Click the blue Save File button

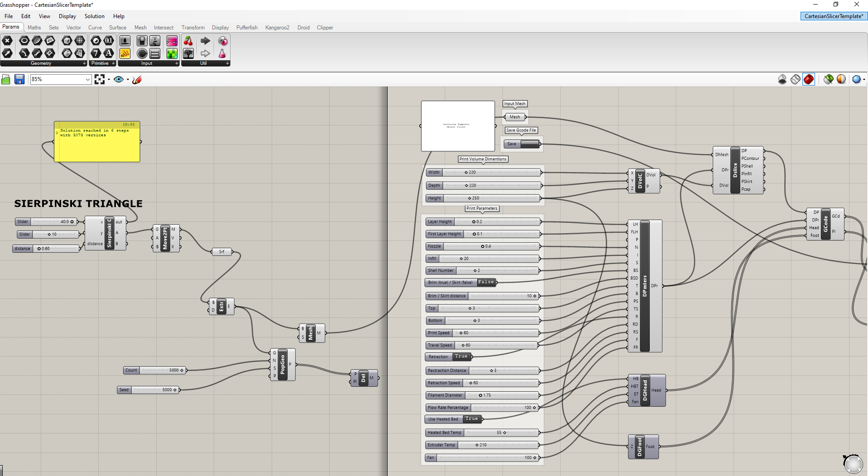[19, 79]
